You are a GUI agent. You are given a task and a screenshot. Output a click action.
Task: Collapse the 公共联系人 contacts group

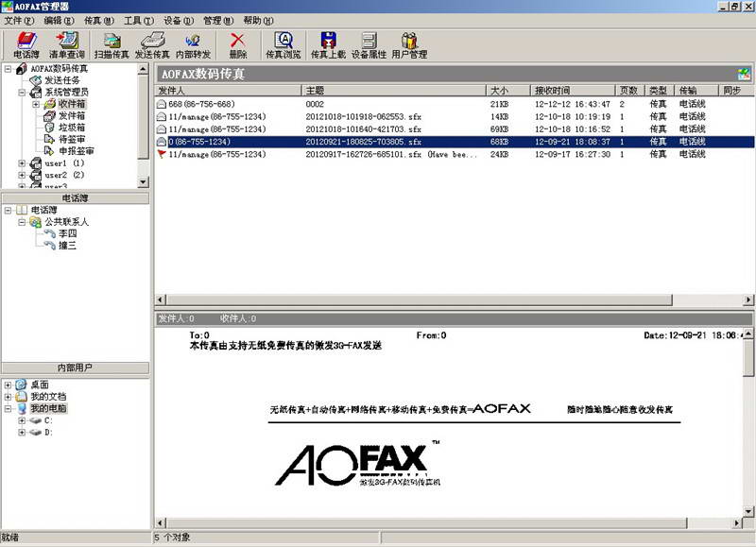pos(22,222)
